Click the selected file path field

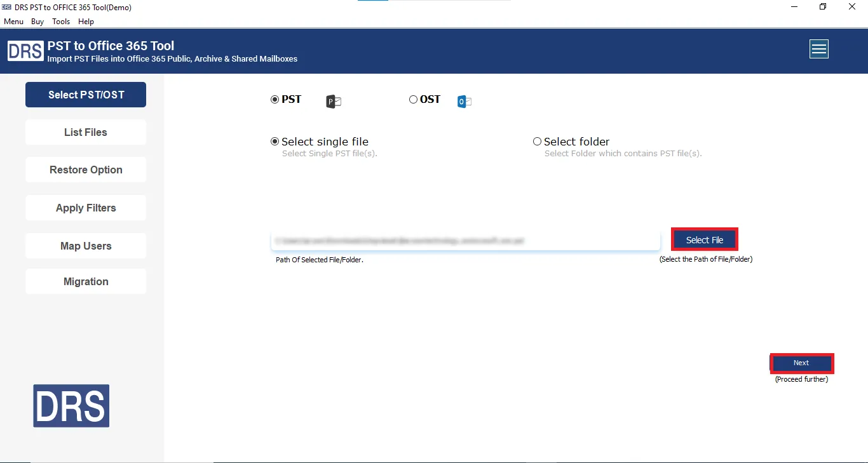click(x=465, y=241)
